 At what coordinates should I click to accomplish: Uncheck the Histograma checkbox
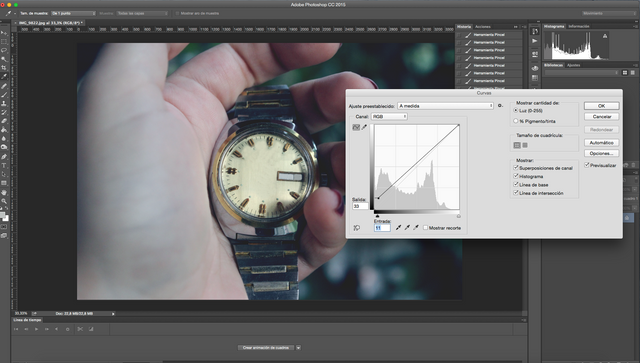click(516, 176)
